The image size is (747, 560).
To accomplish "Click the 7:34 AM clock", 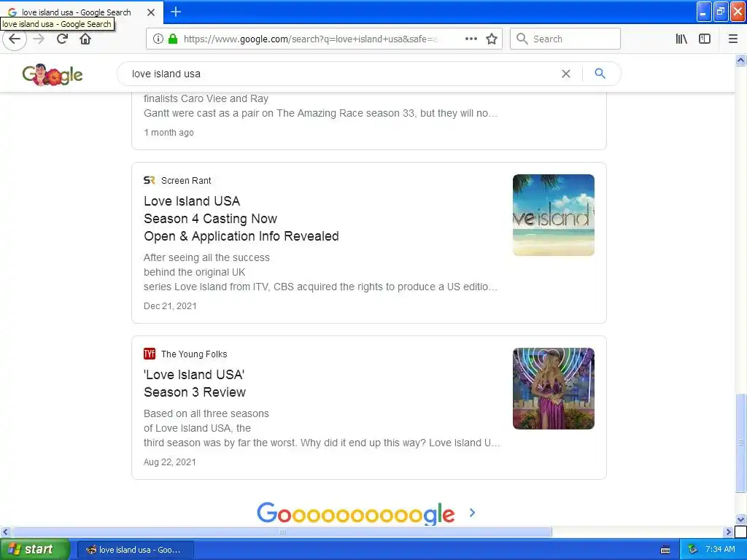I will click(x=720, y=550).
